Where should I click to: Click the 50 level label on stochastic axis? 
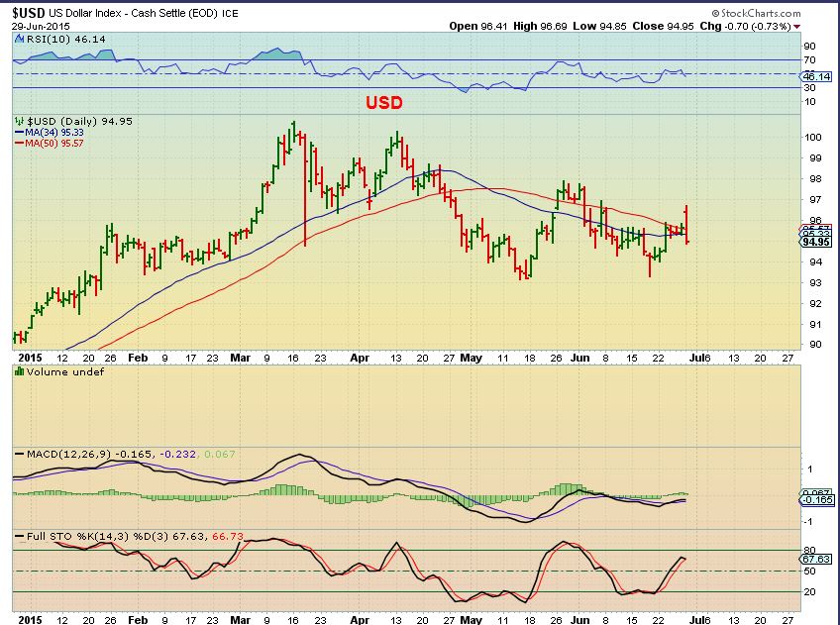(810, 572)
